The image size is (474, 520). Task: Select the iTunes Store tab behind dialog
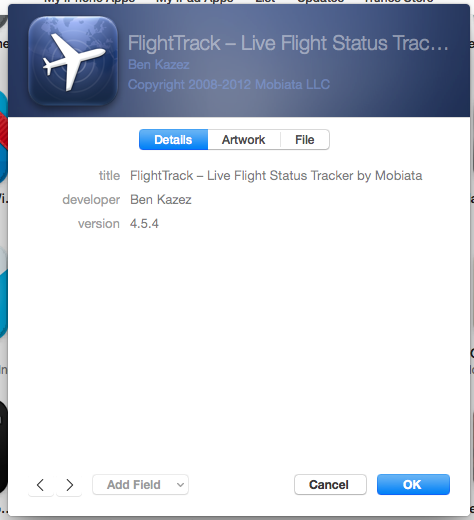point(398,2)
